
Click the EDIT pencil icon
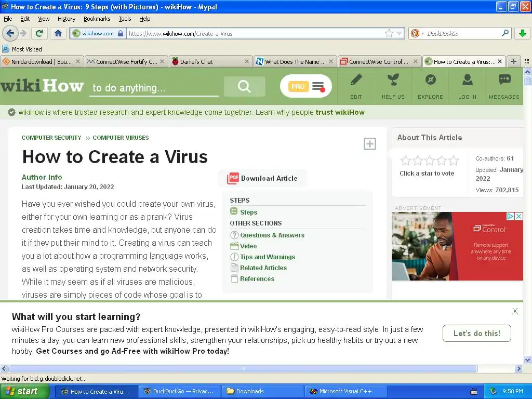point(356,81)
